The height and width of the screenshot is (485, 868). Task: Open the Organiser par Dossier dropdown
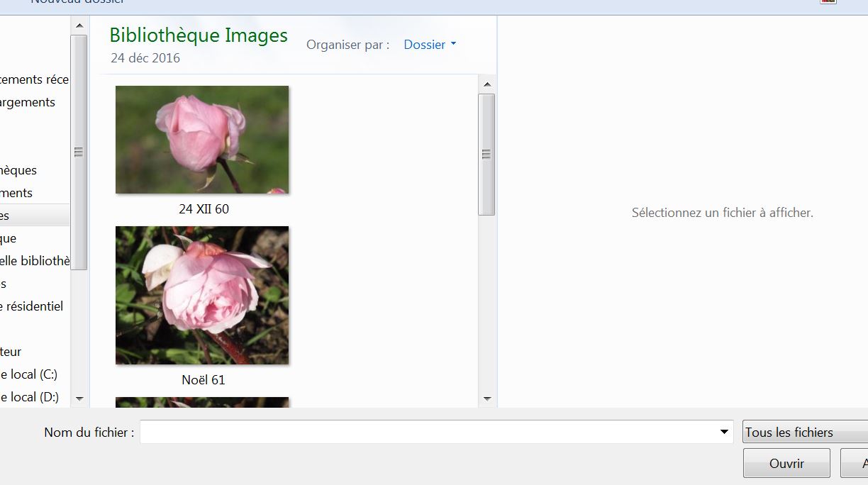(430, 45)
